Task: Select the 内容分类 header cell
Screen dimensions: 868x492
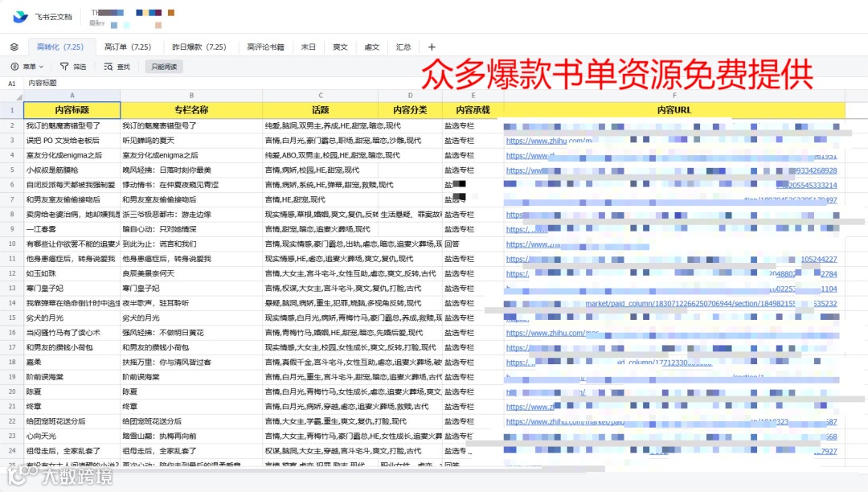Action: [410, 110]
